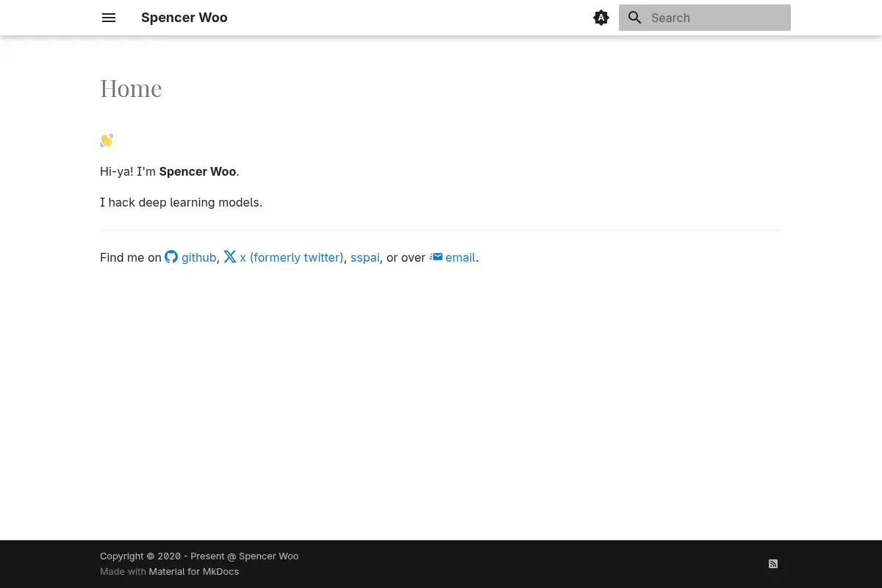
Task: Click the envelope email icon
Action: click(x=436, y=257)
